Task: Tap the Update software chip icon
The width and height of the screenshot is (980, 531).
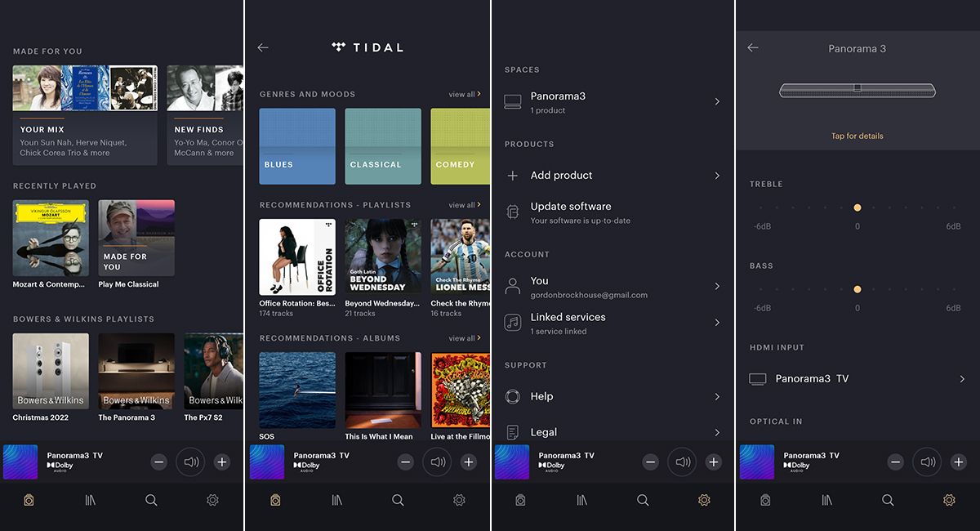Action: (x=513, y=212)
